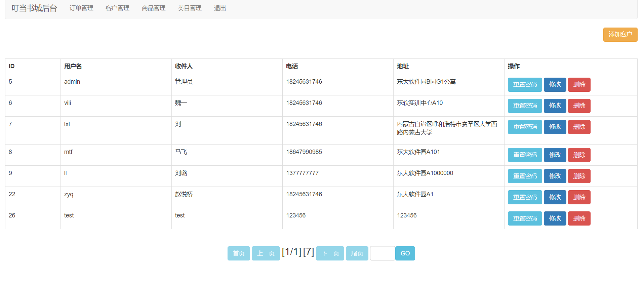Delete the lxf customer entry
Viewport: 644px width, 284px height.
[x=579, y=127]
